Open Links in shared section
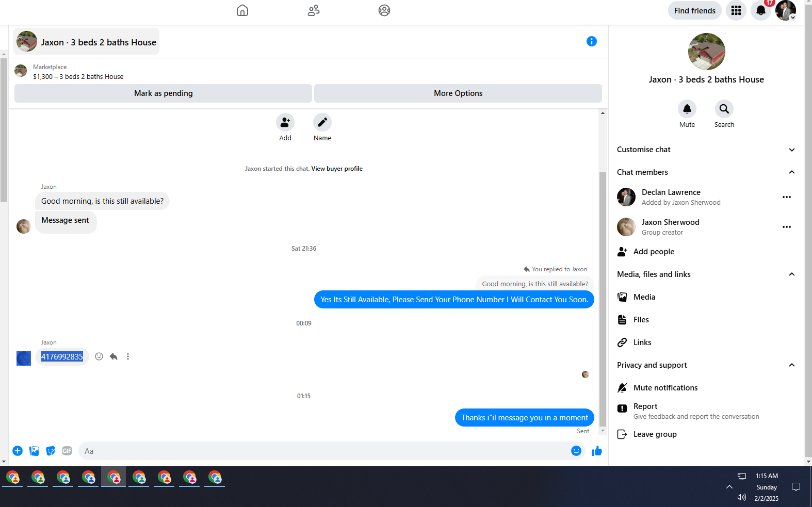812x507 pixels. (642, 342)
